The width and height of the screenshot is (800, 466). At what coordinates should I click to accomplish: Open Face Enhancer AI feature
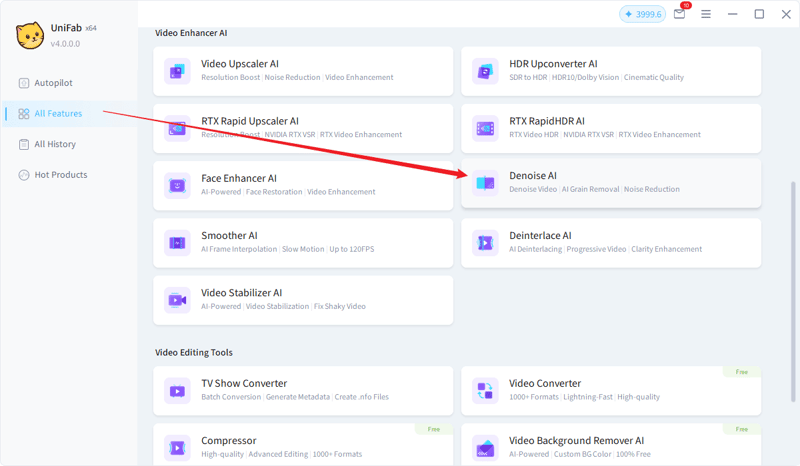[x=303, y=185]
